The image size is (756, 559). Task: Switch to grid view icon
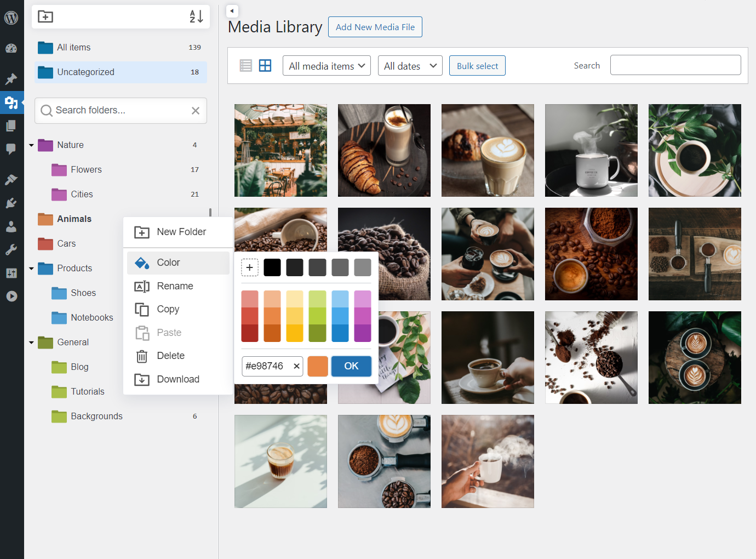pos(265,66)
